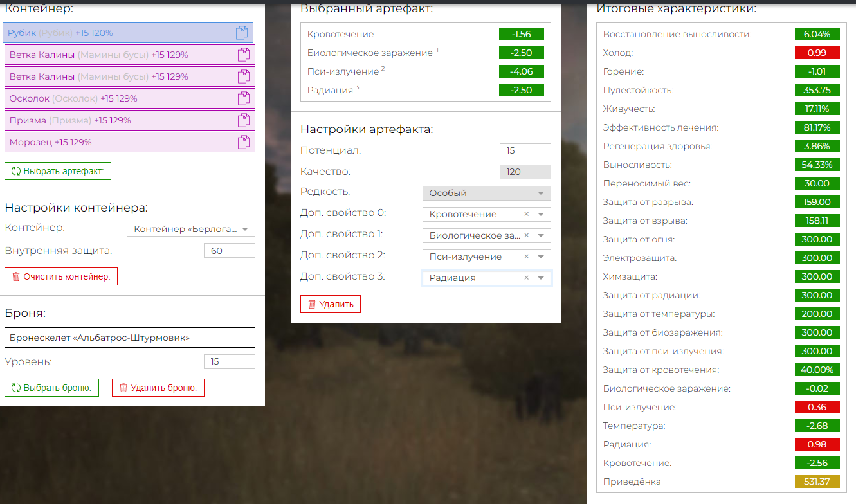This screenshot has height=504, width=856.
Task: Click the Настройки артефакта heading
Action: (x=367, y=129)
